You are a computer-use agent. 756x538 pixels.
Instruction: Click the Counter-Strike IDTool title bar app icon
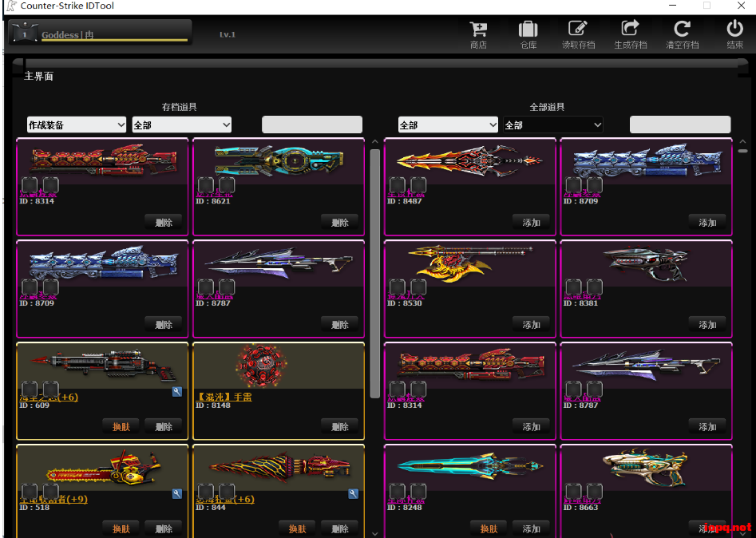(x=11, y=6)
